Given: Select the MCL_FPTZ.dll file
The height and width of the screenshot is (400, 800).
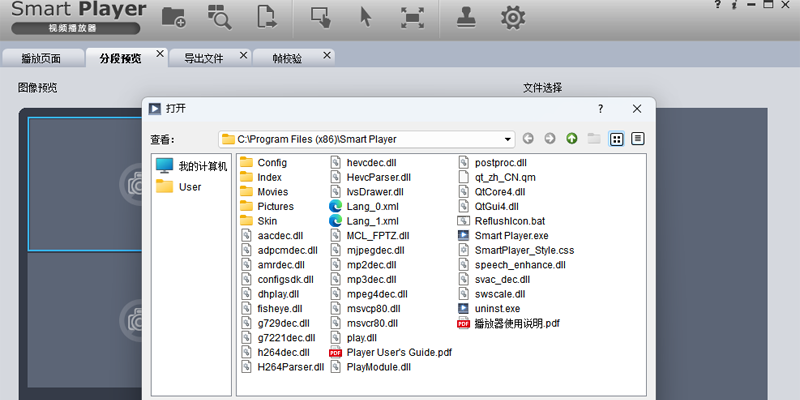Looking at the screenshot, I should click(x=369, y=236).
